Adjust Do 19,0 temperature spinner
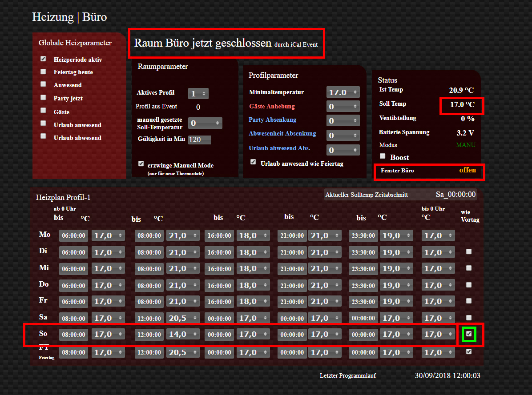 [396, 286]
